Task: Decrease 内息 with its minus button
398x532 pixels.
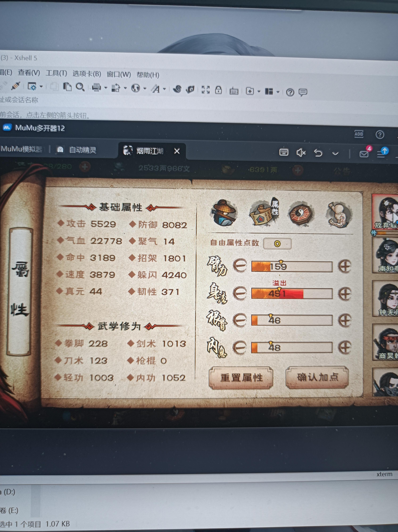Action: pyautogui.click(x=240, y=347)
